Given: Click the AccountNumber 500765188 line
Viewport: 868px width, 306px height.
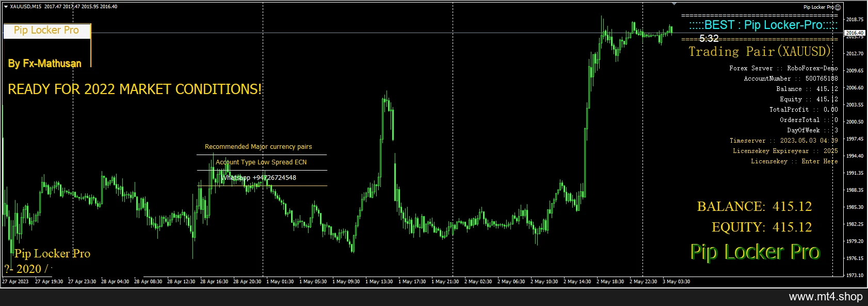Looking at the screenshot, I should click(791, 79).
